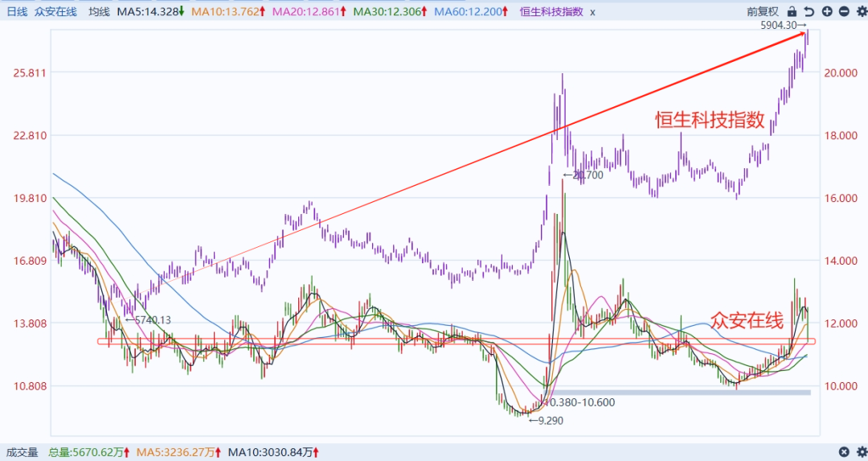Open volume panel settings gear icon
This screenshot has width=868, height=461.
[x=862, y=452]
